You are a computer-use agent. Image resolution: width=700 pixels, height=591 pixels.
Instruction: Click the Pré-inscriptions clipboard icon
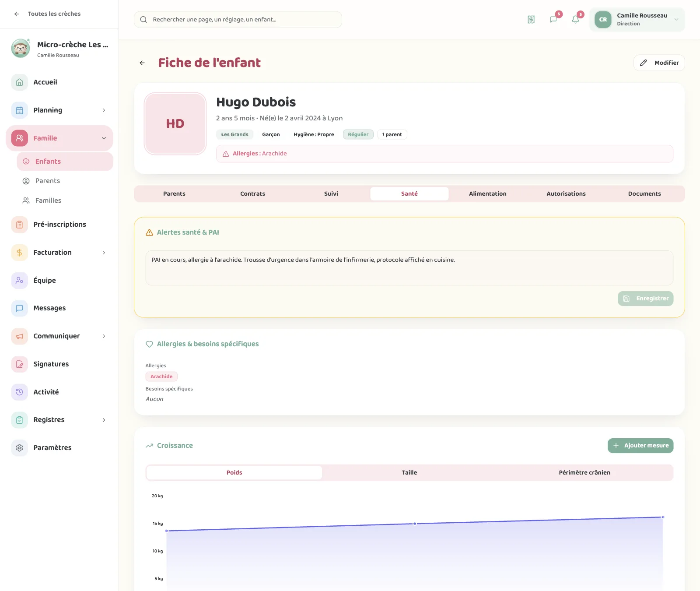tap(20, 225)
